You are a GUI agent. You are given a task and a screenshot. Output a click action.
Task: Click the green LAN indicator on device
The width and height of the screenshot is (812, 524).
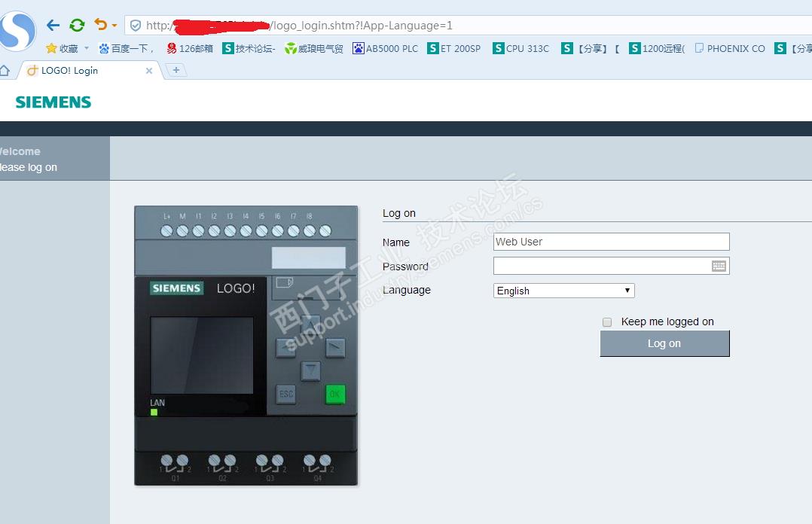click(154, 412)
